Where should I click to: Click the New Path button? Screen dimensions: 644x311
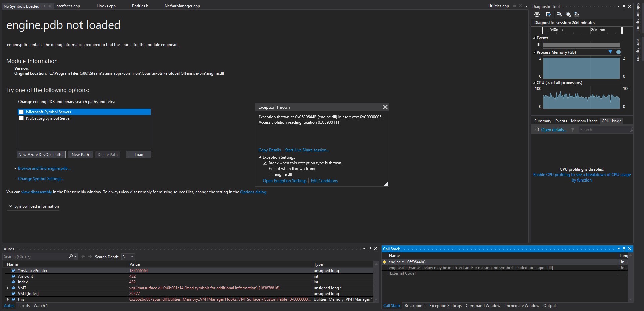[80, 155]
